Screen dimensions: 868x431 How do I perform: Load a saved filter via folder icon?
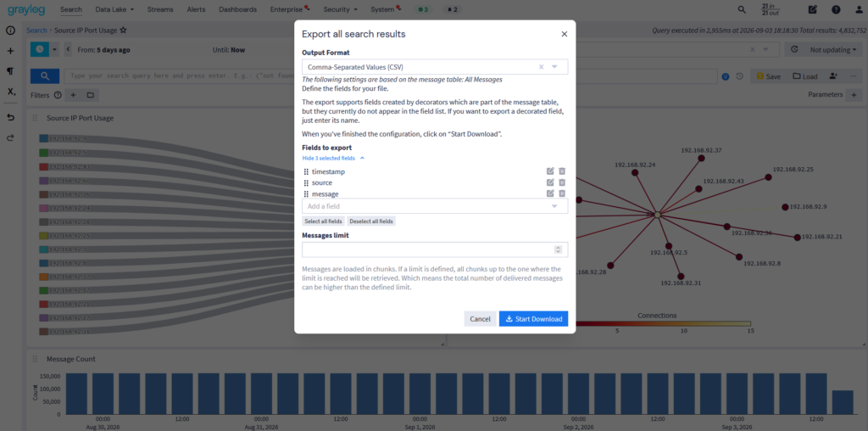pos(90,95)
